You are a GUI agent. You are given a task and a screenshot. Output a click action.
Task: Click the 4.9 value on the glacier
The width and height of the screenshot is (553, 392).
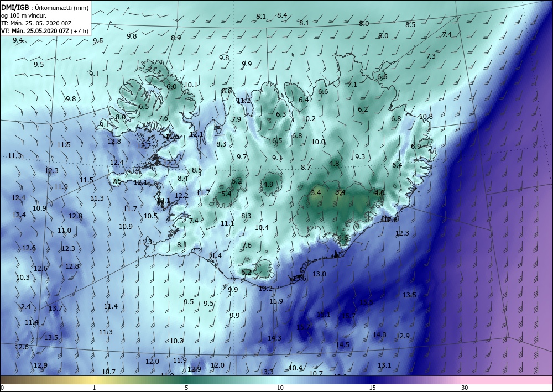[268, 184]
